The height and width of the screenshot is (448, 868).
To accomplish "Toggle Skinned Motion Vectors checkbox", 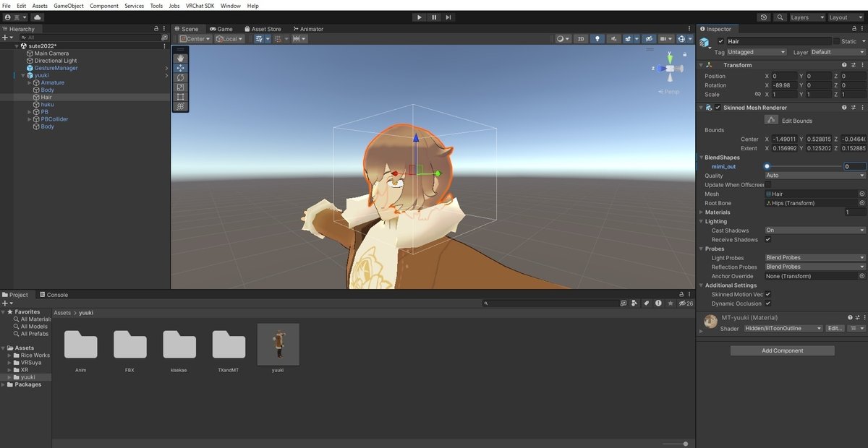I will (768, 295).
